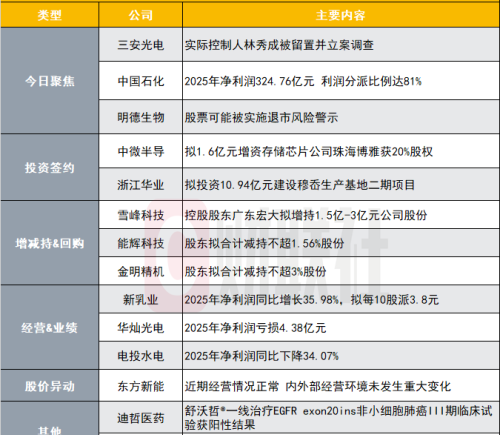Click company name 中微半导

pyautogui.click(x=141, y=152)
